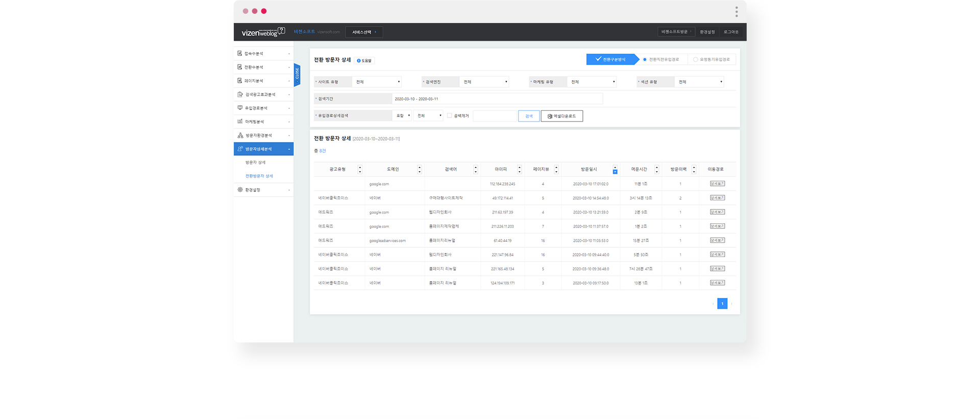Open 접속수분석 sidebar menu icon
This screenshot has height=419, width=980.
pos(240,53)
